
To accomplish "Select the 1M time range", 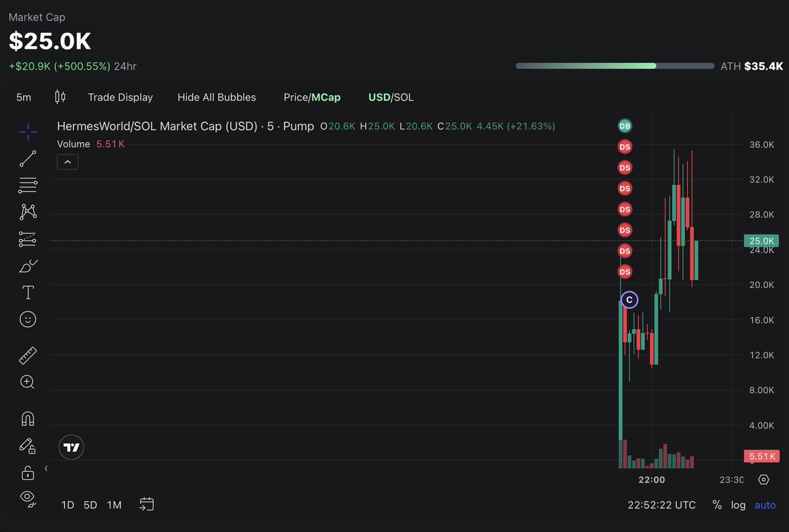I will pyautogui.click(x=114, y=505).
